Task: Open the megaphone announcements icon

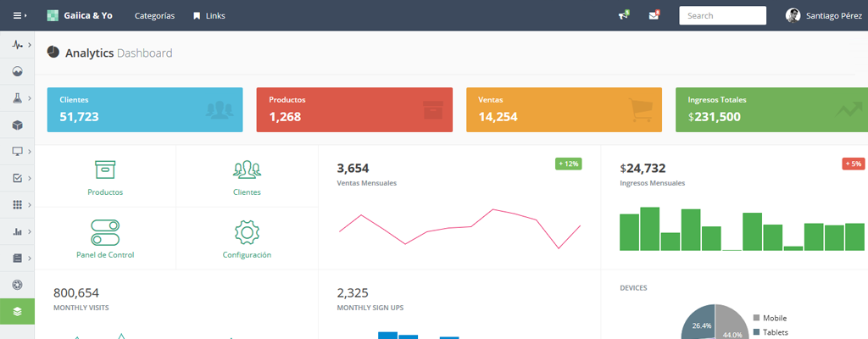Action: click(x=623, y=15)
